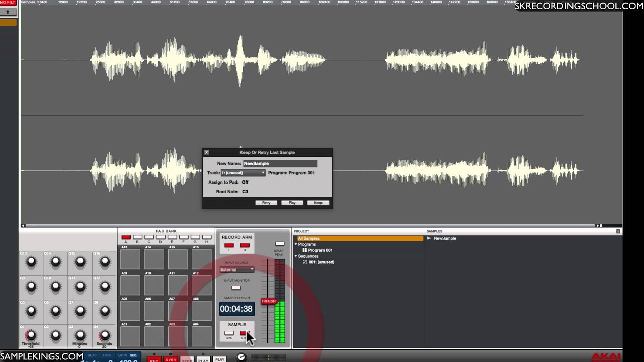644x362 pixels.
Task: Click the Sample STOP button
Action: pyautogui.click(x=245, y=333)
